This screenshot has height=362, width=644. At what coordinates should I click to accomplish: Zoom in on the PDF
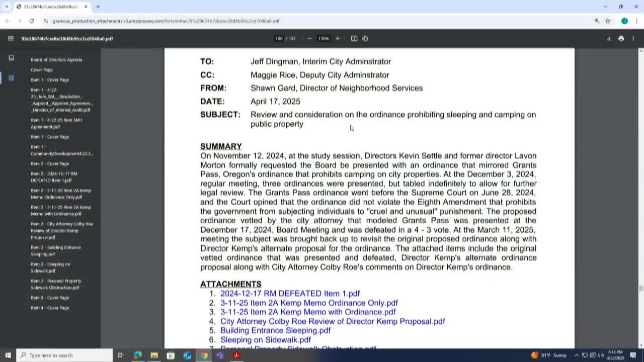click(x=338, y=39)
